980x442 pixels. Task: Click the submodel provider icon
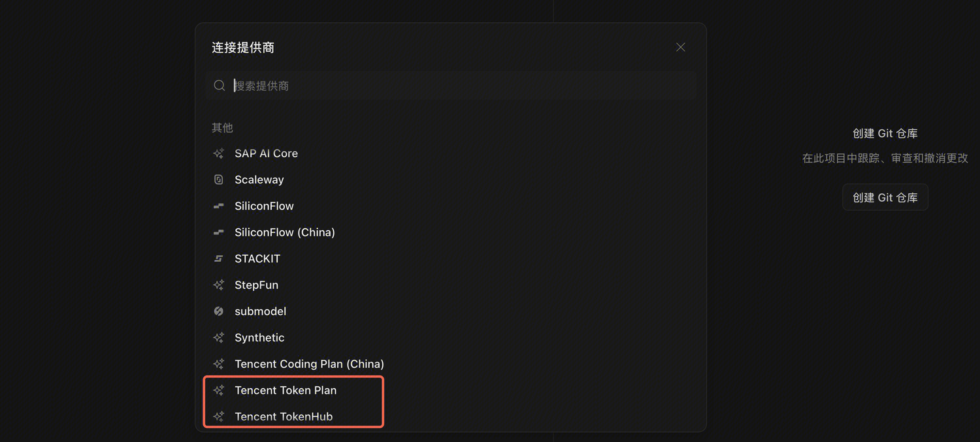click(x=219, y=311)
